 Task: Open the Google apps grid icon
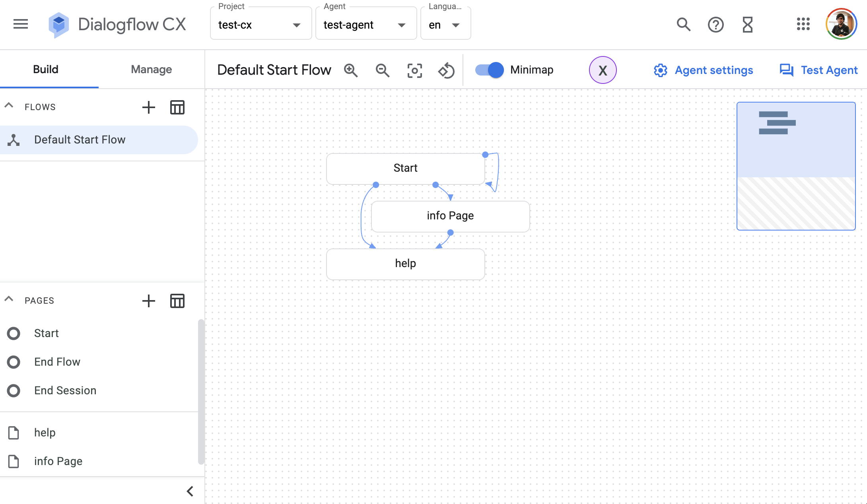[x=803, y=25]
